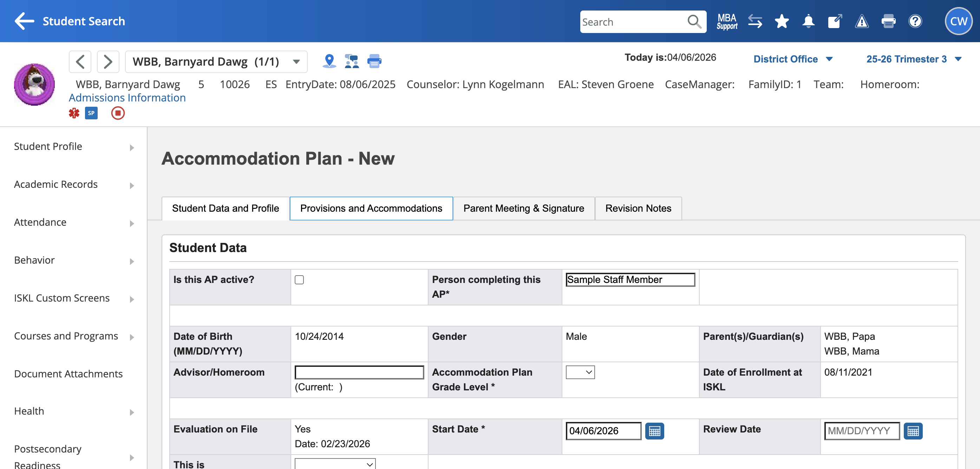980x469 pixels.
Task: Open the Accommodation Plan Grade Level dropdown
Action: tap(580, 372)
